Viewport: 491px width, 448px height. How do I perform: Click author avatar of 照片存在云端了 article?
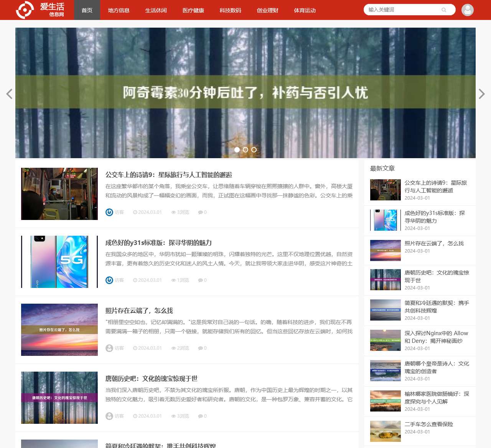(109, 348)
